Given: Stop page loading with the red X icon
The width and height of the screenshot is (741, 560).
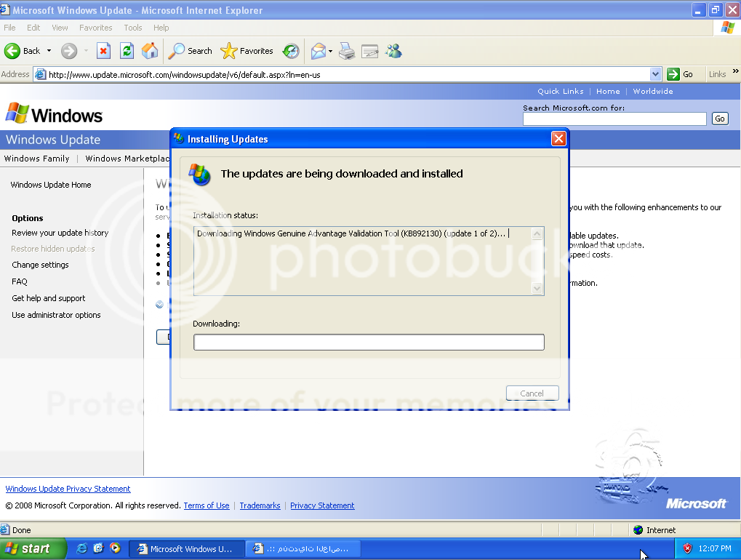Looking at the screenshot, I should (103, 51).
